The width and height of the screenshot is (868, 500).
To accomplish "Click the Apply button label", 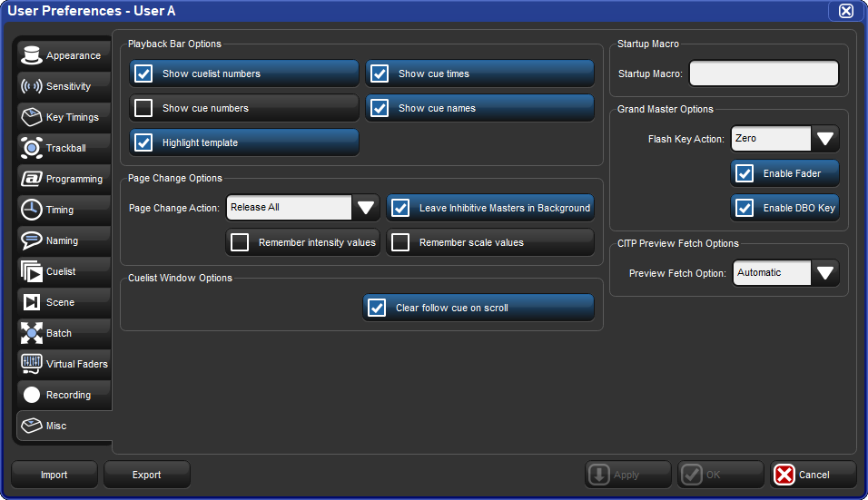I will 626,475.
